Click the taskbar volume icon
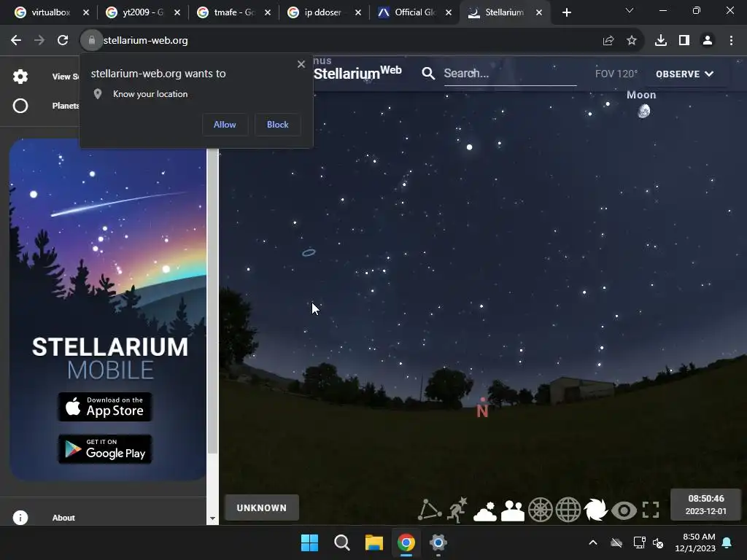Screen dimensions: 747x560 coord(658,542)
